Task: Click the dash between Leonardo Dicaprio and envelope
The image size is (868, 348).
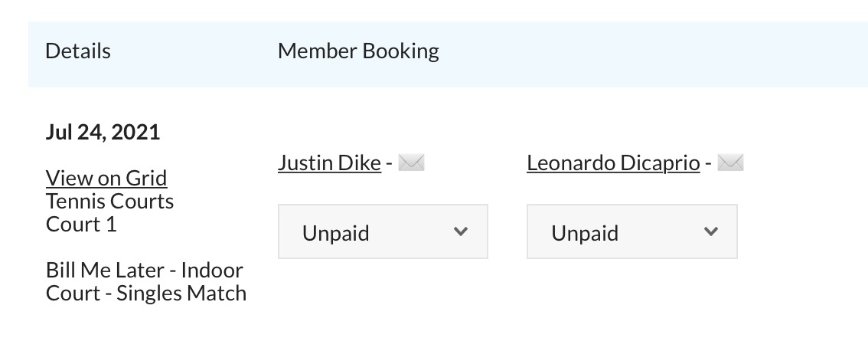Action: pyautogui.click(x=708, y=163)
